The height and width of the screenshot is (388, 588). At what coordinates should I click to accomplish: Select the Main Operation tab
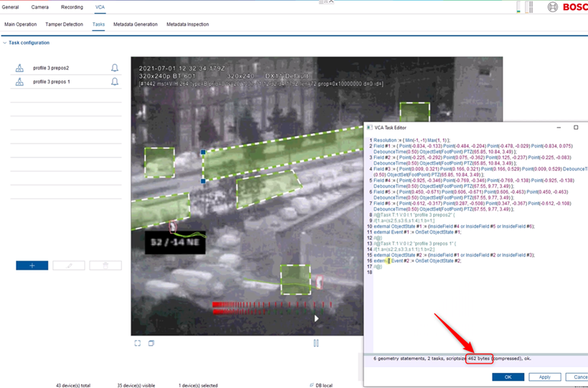[21, 24]
